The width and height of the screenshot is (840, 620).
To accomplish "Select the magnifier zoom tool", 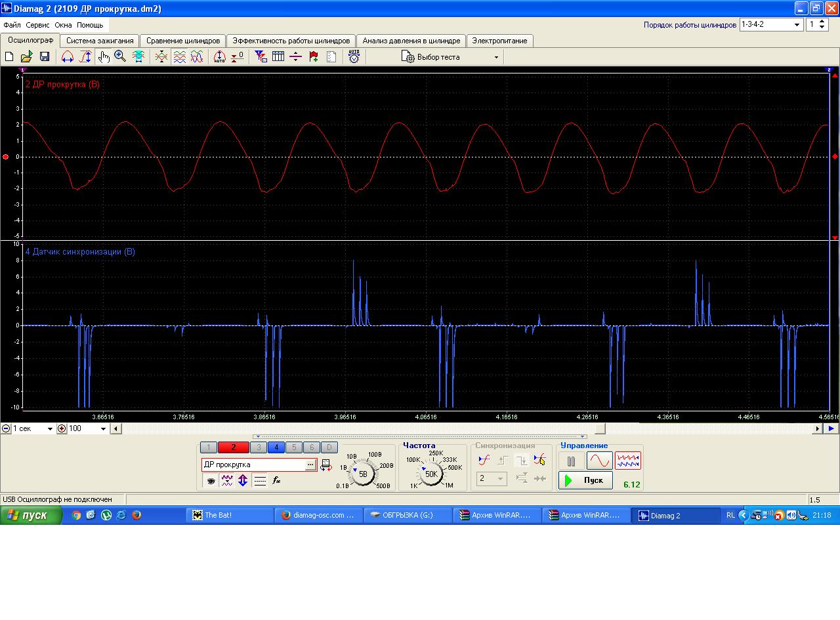I will [x=120, y=57].
